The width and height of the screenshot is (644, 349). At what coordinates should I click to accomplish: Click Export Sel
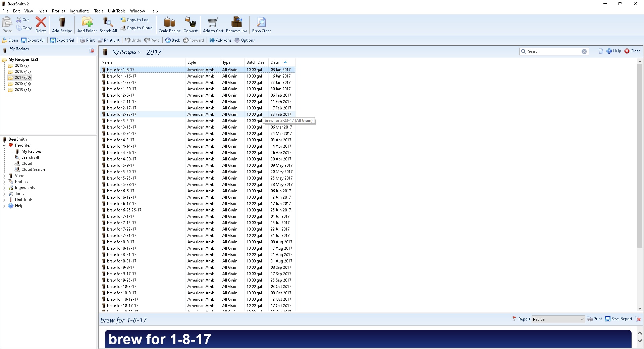point(62,40)
